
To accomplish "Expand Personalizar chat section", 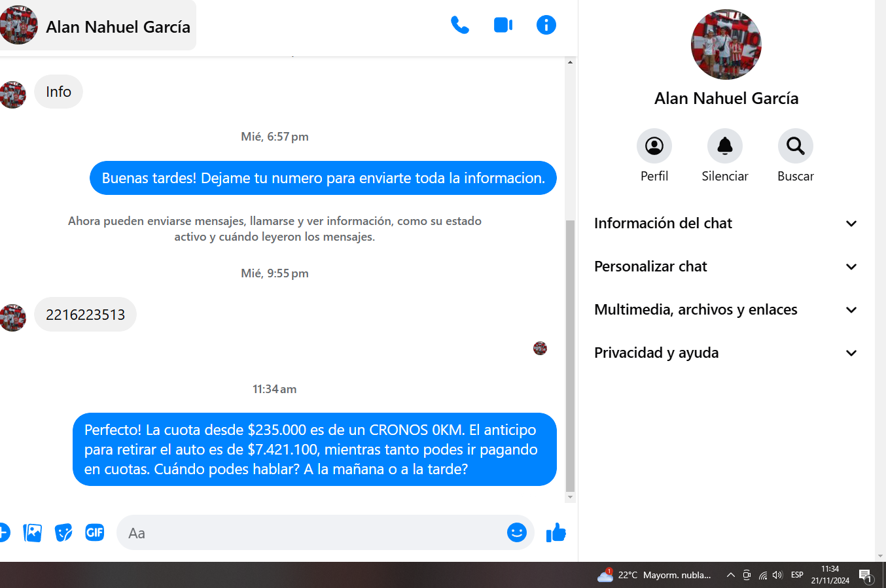I will [726, 267].
